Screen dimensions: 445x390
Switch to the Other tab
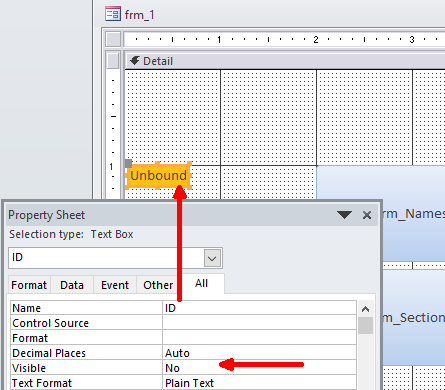click(x=158, y=285)
